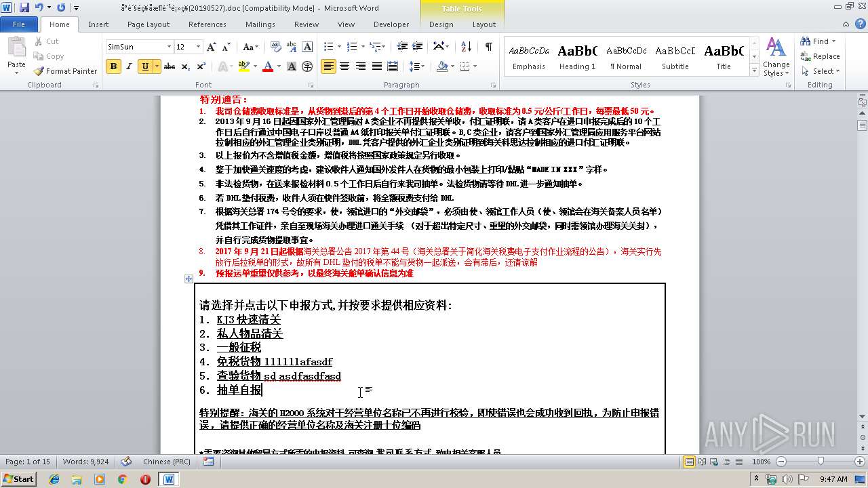Open the font name combo box
The image size is (868, 488).
140,47
